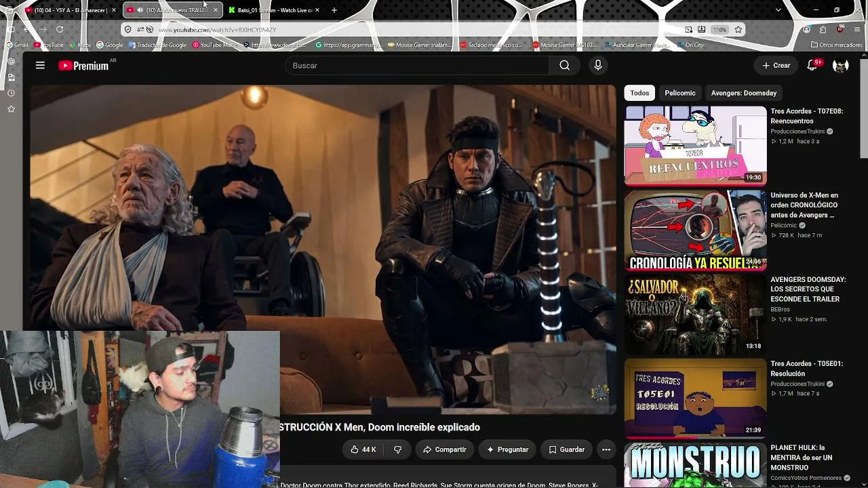This screenshot has height=488, width=868.
Task: Dislike the current video
Action: [397, 449]
